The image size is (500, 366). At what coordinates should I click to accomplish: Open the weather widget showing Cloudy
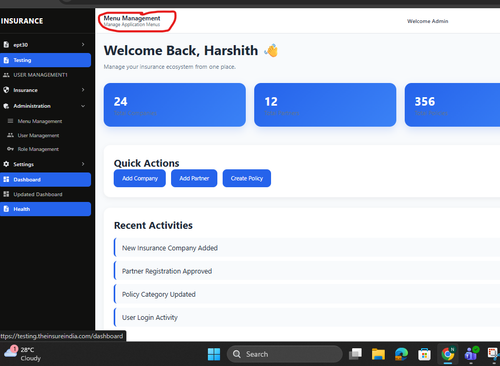22,354
